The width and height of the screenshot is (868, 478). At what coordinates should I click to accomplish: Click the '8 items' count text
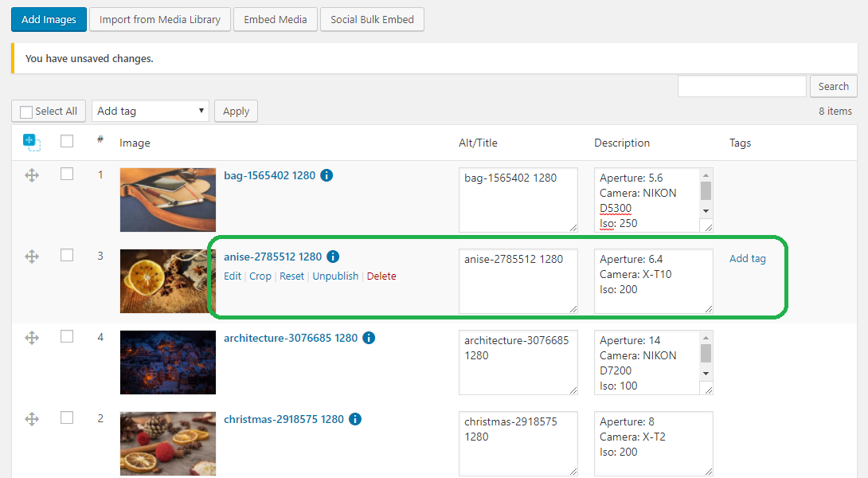point(835,111)
